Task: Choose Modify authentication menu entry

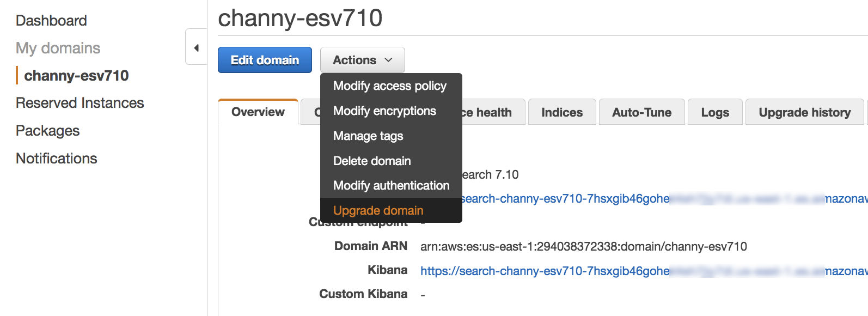Action: click(391, 186)
